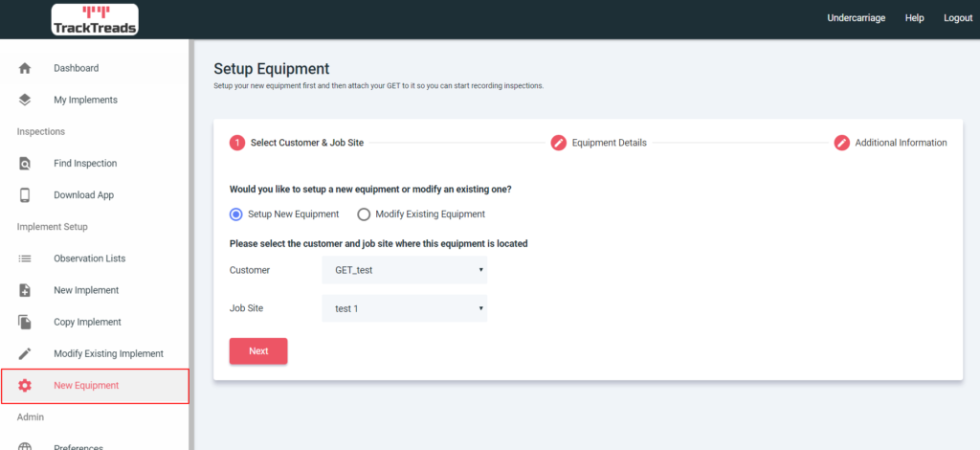The height and width of the screenshot is (450, 980).
Task: Select New Equipment in the sidebar
Action: 95,386
